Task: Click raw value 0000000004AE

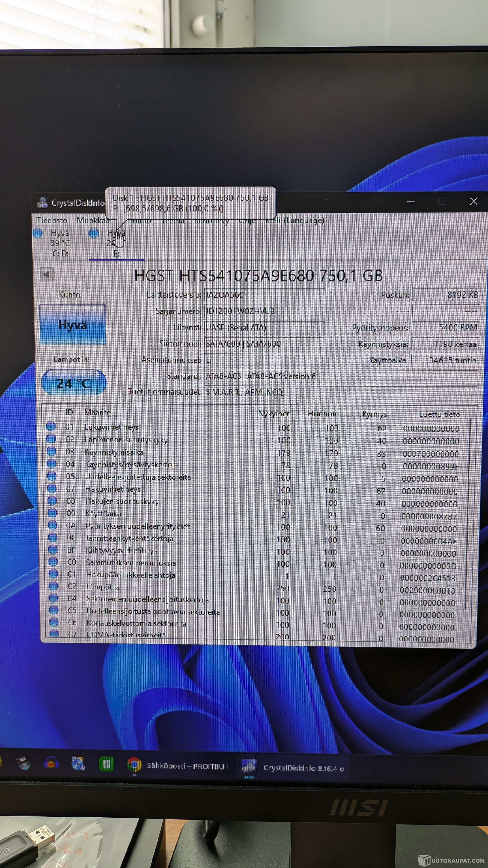Action: point(429,541)
